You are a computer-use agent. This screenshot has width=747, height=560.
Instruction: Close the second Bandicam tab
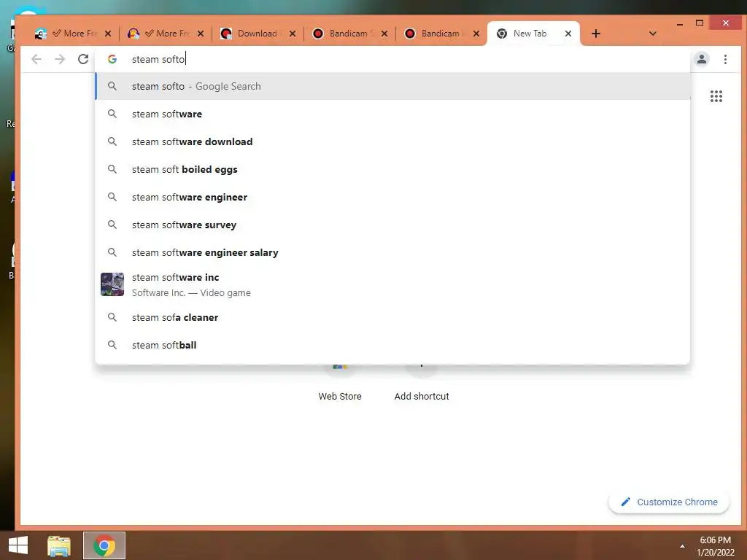point(476,34)
